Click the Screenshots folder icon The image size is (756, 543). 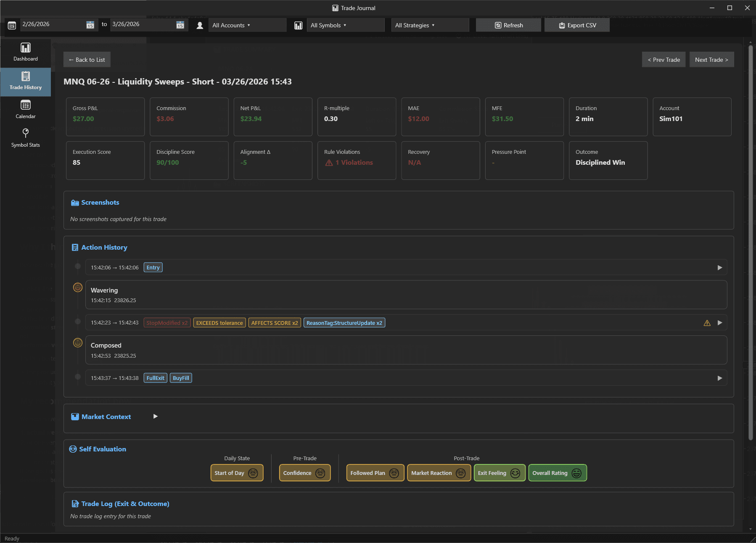coord(74,202)
